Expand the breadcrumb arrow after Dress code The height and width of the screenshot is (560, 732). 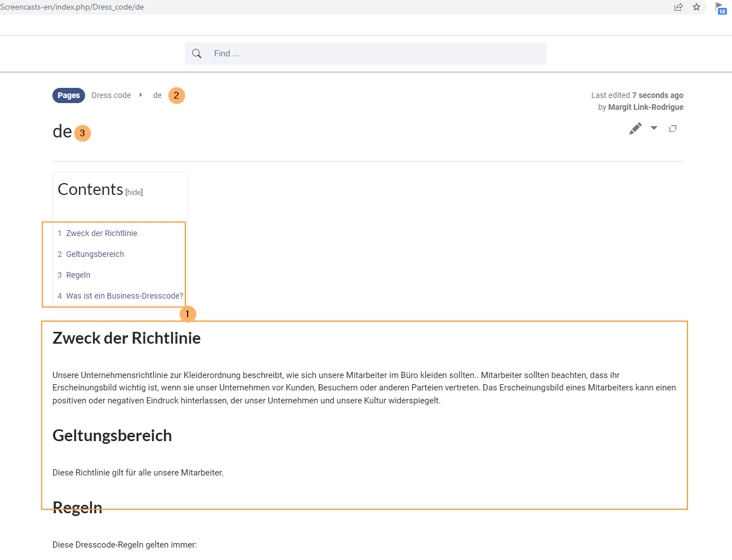141,95
